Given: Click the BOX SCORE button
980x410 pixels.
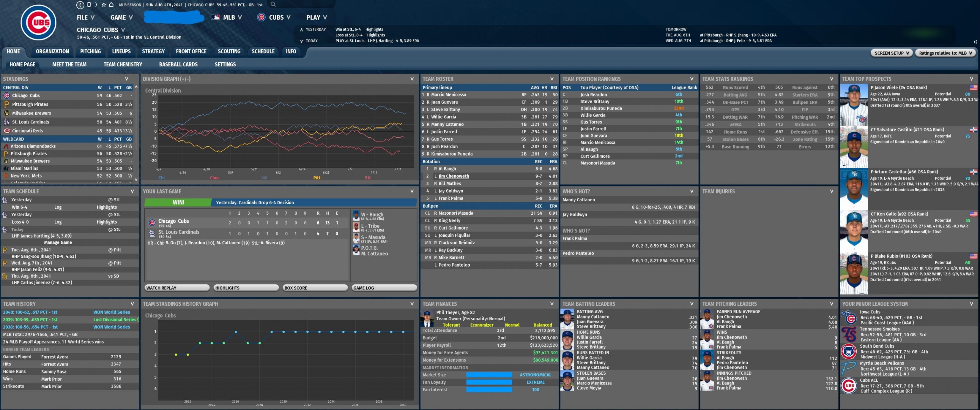Looking at the screenshot, I should 315,288.
